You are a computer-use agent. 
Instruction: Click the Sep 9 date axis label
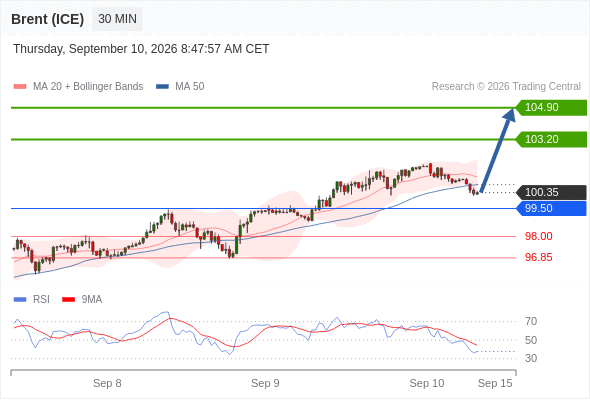[265, 383]
